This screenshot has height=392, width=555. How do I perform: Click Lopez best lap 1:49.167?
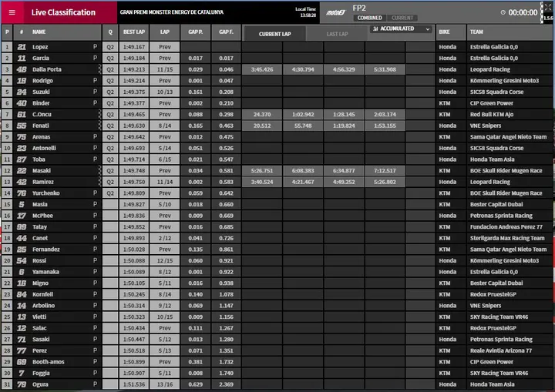coord(134,47)
